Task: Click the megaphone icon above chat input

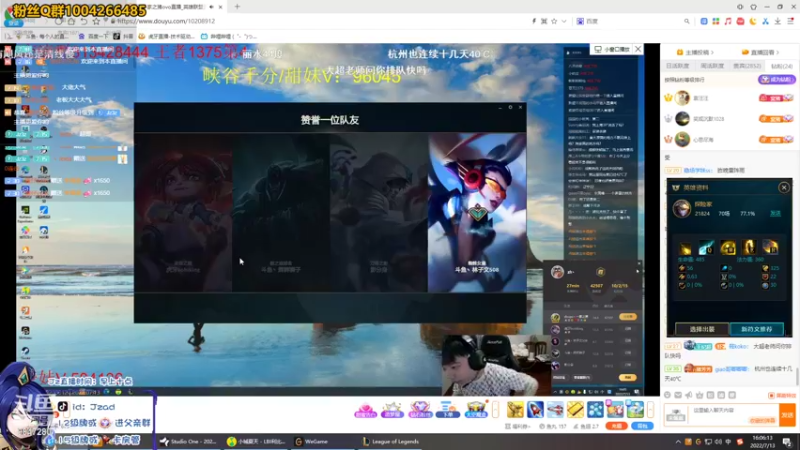Action: pyautogui.click(x=689, y=395)
